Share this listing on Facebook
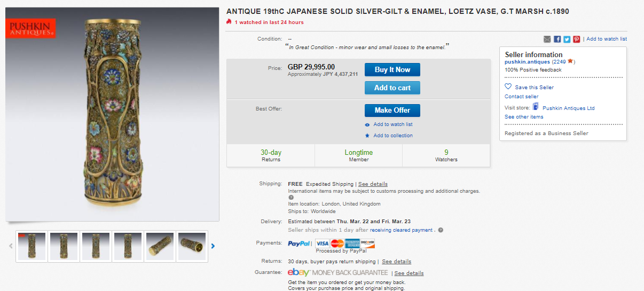This screenshot has height=291, width=644. coord(557,39)
